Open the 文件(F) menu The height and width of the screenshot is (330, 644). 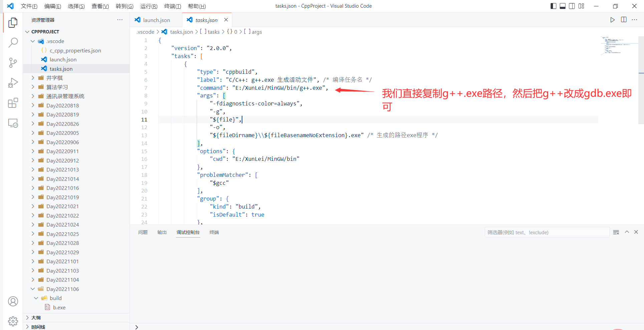29,6
